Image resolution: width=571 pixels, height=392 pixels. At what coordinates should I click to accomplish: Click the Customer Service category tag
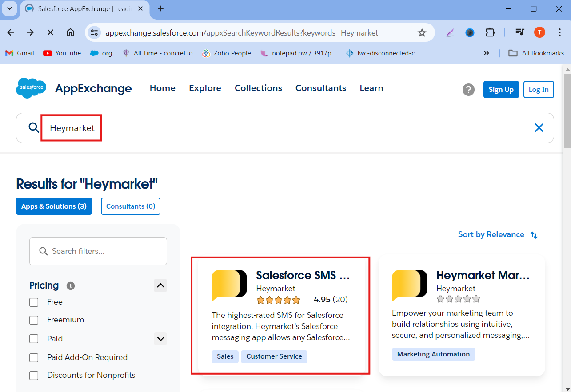point(274,356)
